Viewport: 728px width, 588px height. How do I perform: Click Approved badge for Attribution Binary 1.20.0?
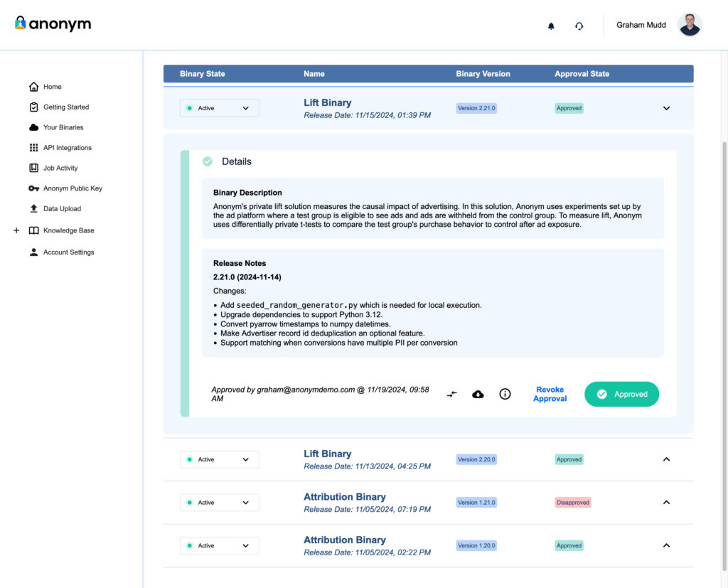point(569,546)
